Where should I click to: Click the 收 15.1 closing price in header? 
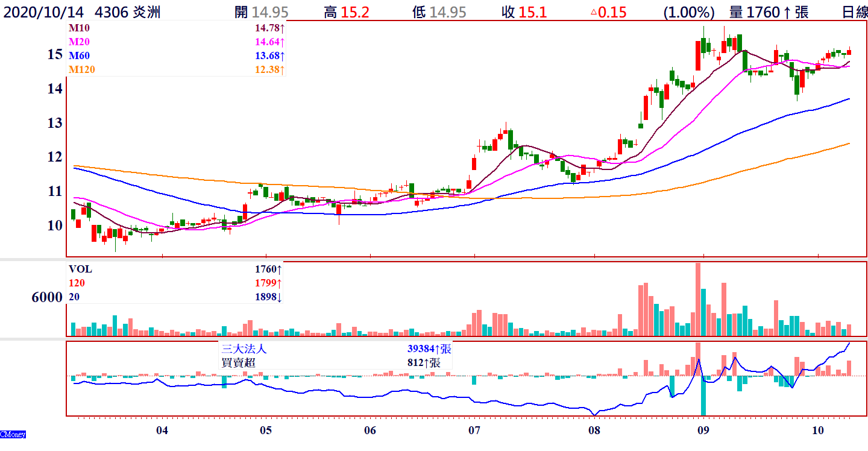(x=524, y=12)
